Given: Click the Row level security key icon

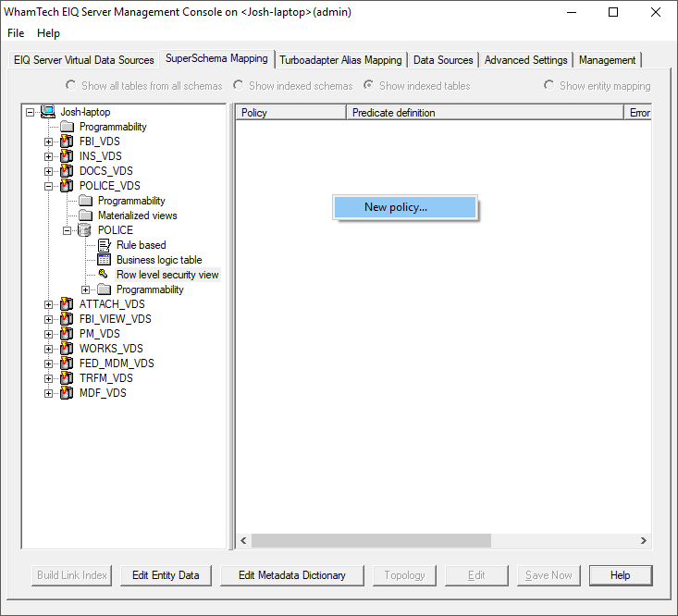Looking at the screenshot, I should tap(104, 275).
